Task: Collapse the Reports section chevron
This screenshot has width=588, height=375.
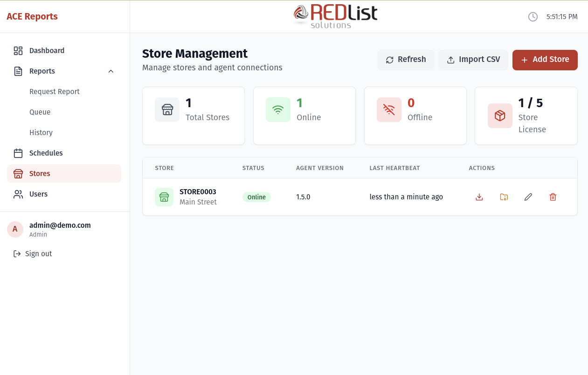Action: coord(111,71)
